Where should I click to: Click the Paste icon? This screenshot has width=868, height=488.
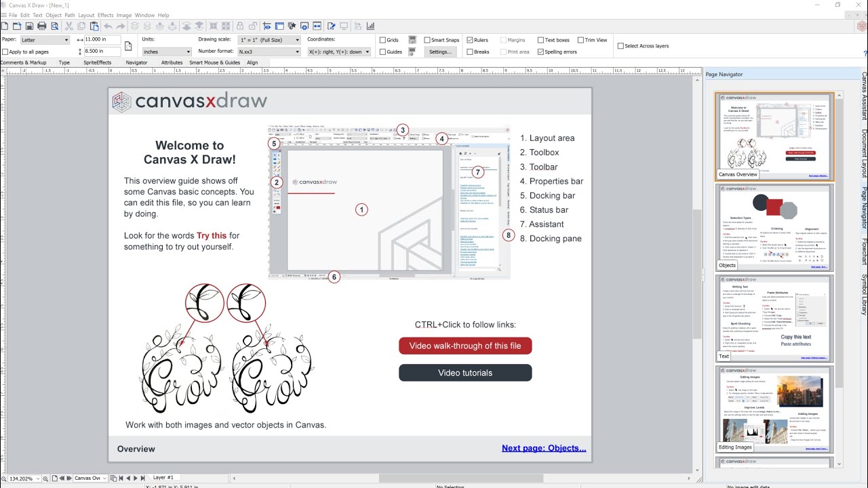click(95, 26)
